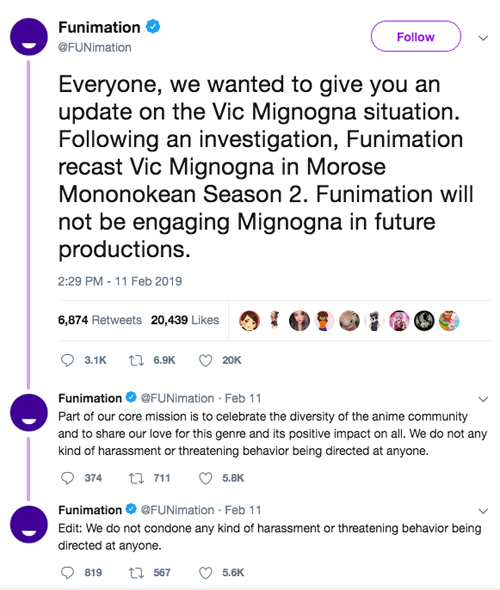500x590 pixels.
Task: Reply to the 'core mission' tweet
Action: pyautogui.click(x=67, y=478)
